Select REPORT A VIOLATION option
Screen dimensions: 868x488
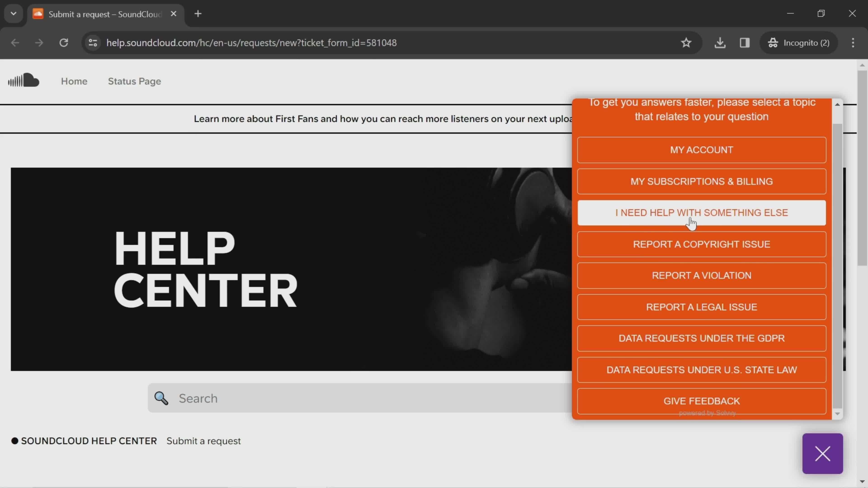[x=702, y=275]
